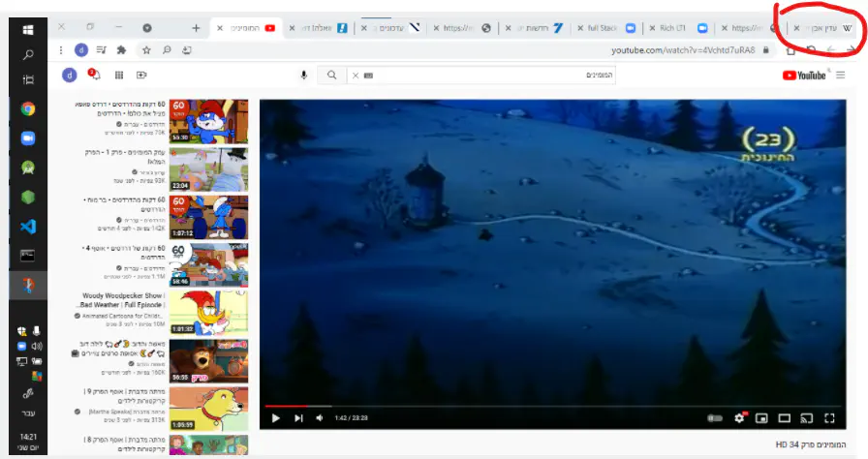
Task: Enter full screen mode
Action: [829, 418]
